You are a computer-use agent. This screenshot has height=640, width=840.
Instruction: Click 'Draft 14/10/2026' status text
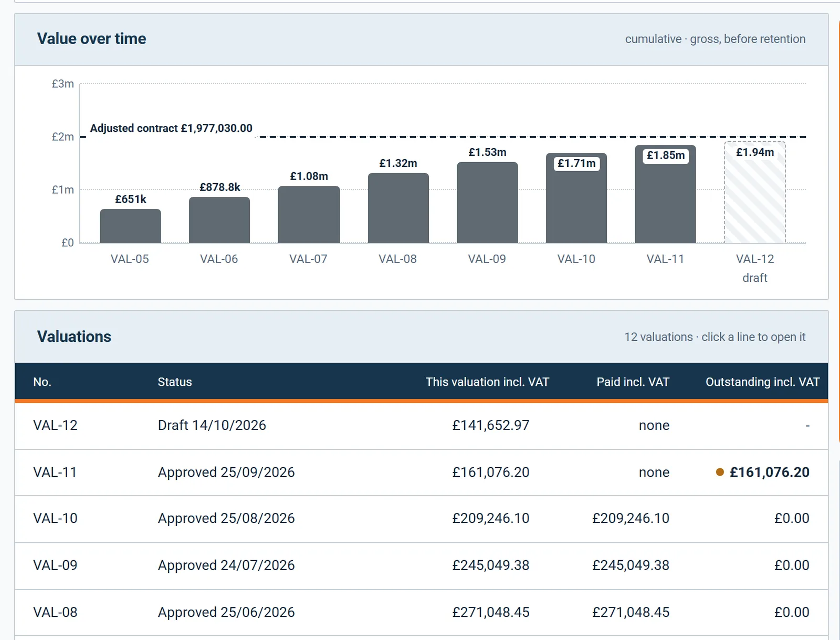[212, 425]
